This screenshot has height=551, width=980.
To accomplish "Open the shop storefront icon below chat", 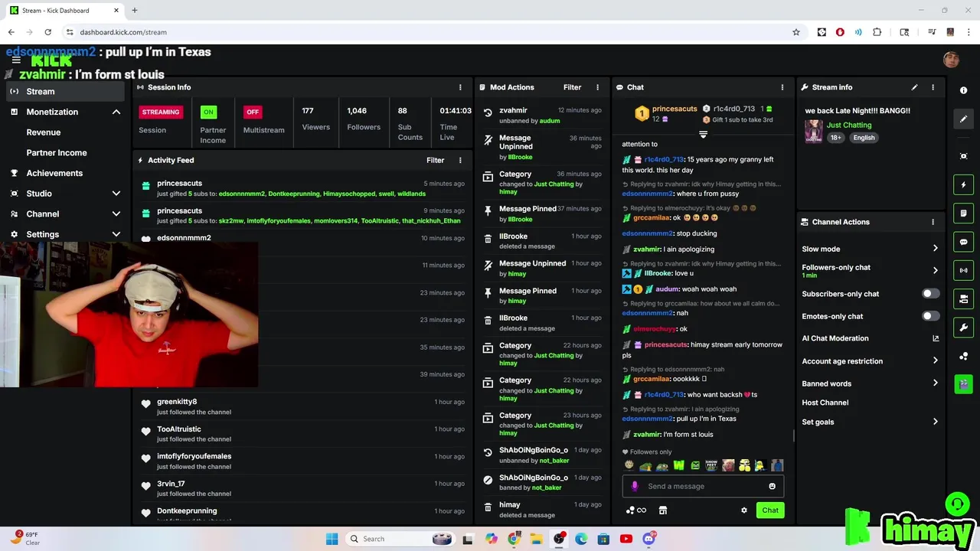I will pyautogui.click(x=663, y=510).
